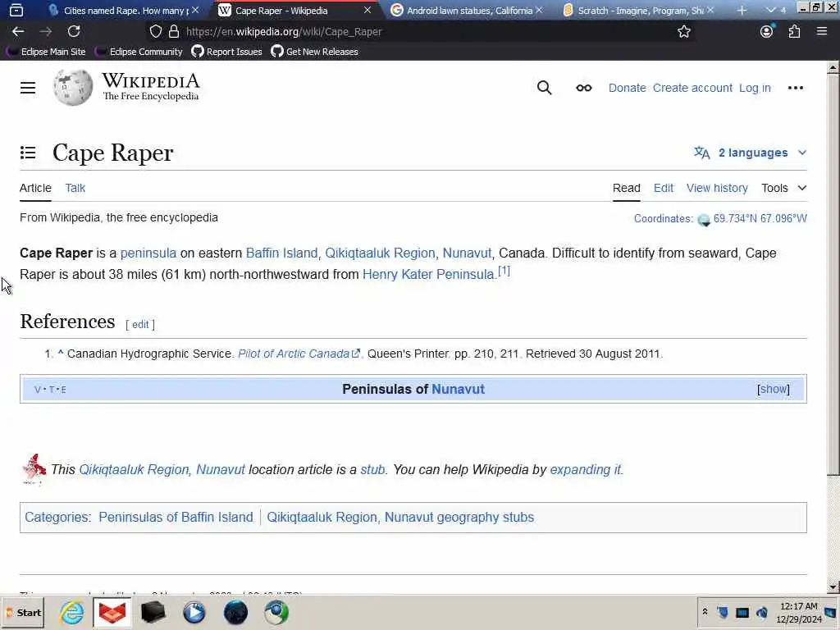Toggle the table of contents icon
The width and height of the screenshot is (840, 630).
click(28, 153)
